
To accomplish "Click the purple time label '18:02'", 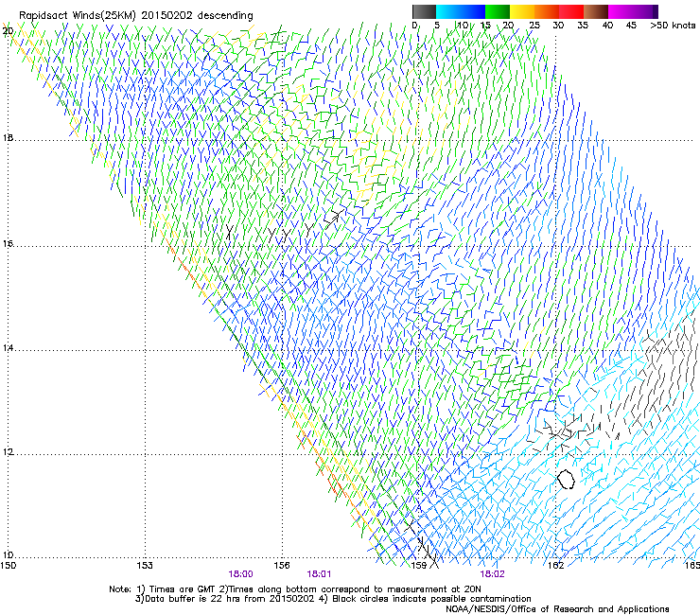I will (492, 574).
